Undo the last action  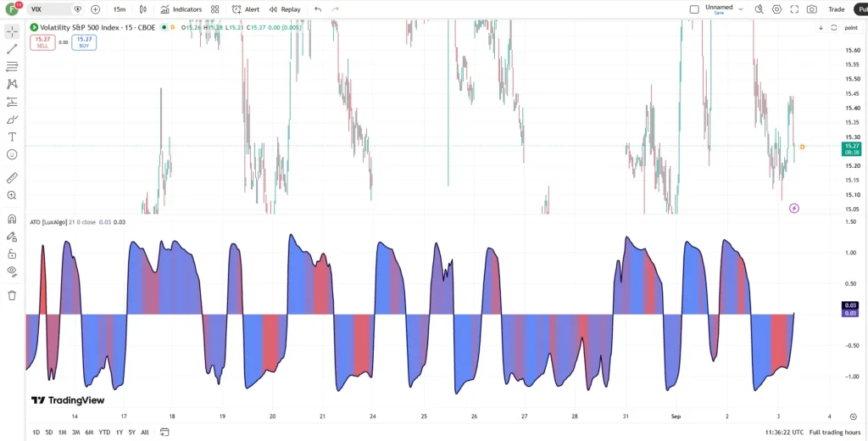click(x=318, y=9)
